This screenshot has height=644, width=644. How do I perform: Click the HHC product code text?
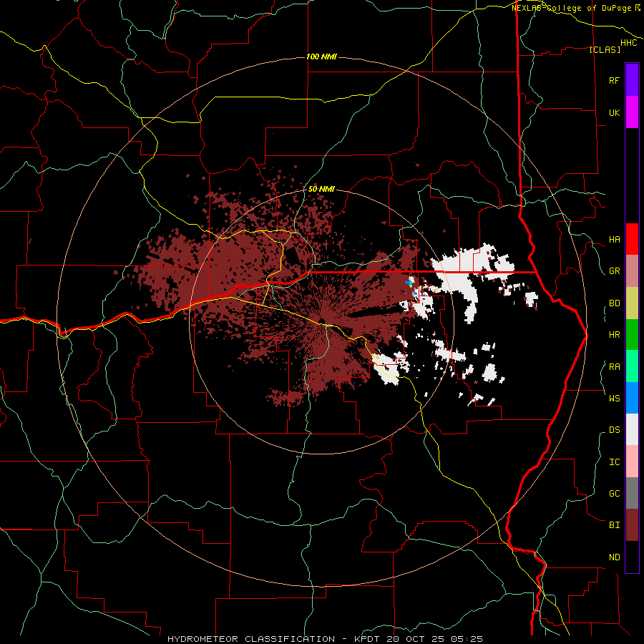click(x=629, y=43)
